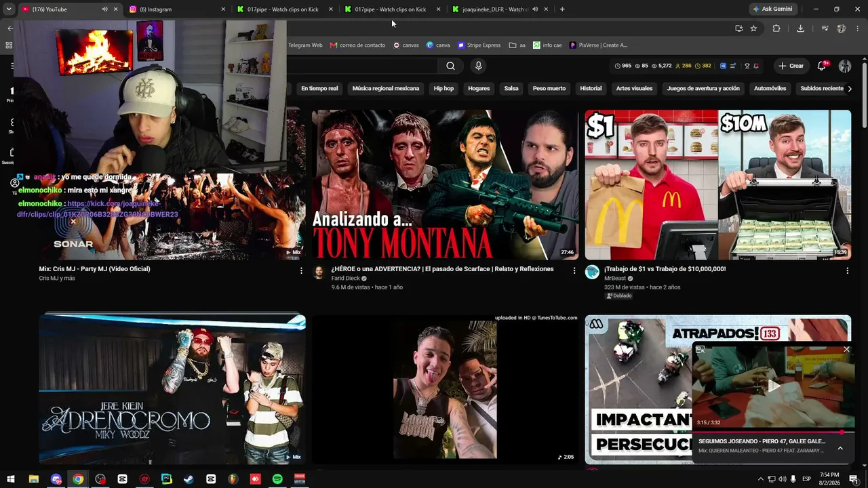
Task: Select the "Hip hop" category chip
Action: [443, 88]
